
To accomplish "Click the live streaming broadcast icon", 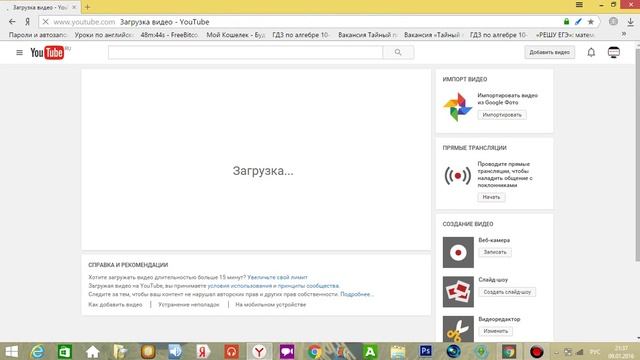I will [458, 176].
